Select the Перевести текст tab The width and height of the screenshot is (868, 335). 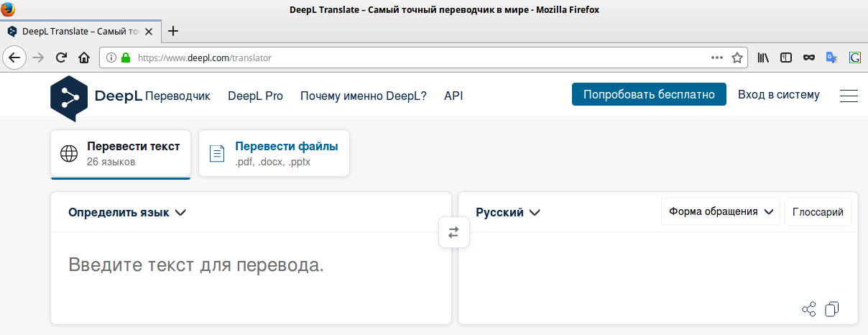pyautogui.click(x=121, y=153)
